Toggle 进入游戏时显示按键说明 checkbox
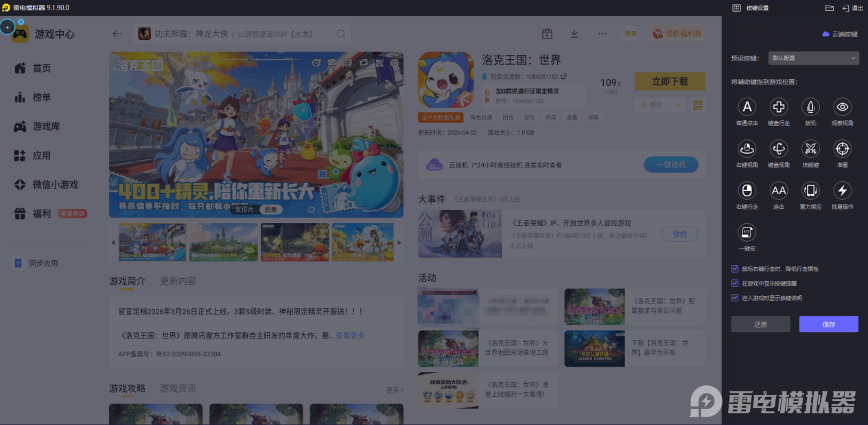This screenshot has height=425, width=868. (736, 298)
